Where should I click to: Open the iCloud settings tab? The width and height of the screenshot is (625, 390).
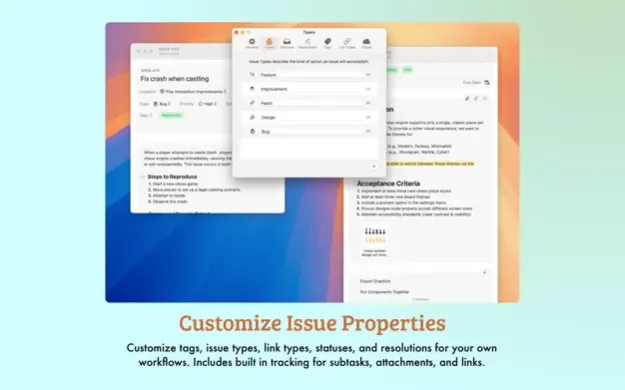tap(366, 43)
